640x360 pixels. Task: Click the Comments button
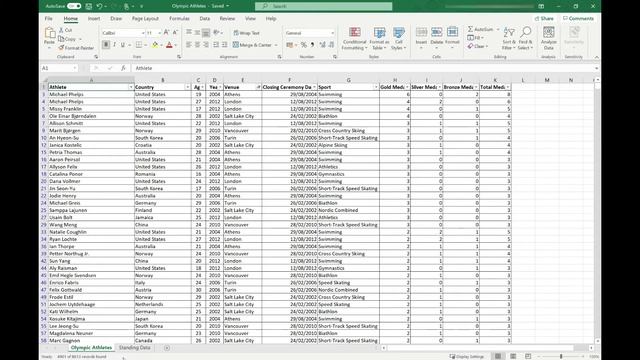tap(578, 18)
